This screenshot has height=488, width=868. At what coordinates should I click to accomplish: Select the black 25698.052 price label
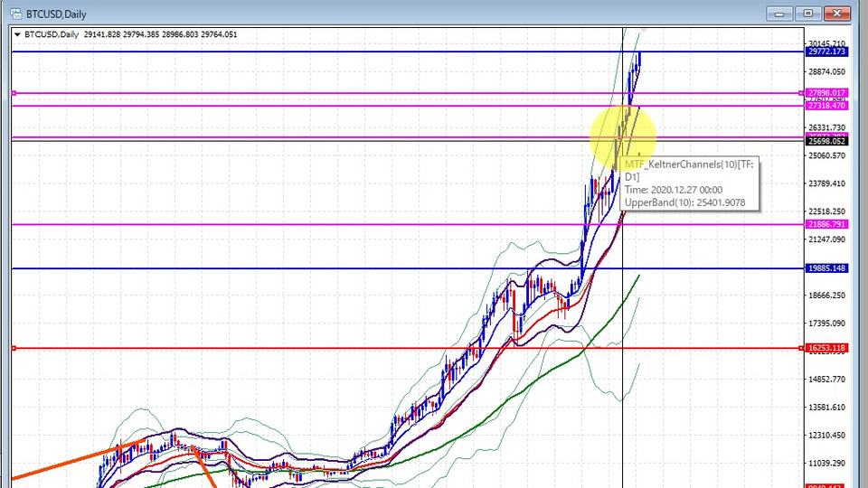(x=826, y=141)
